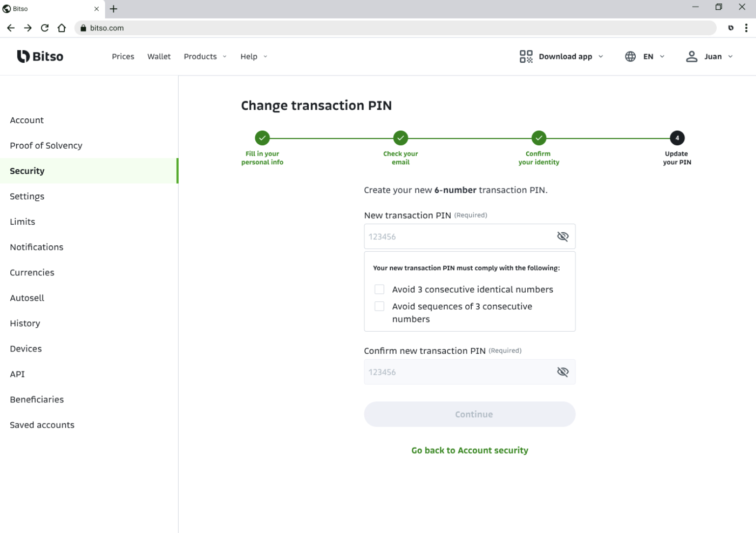Viewport: 756px width, 533px height.
Task: Open the Wallet menu item
Action: tap(159, 56)
